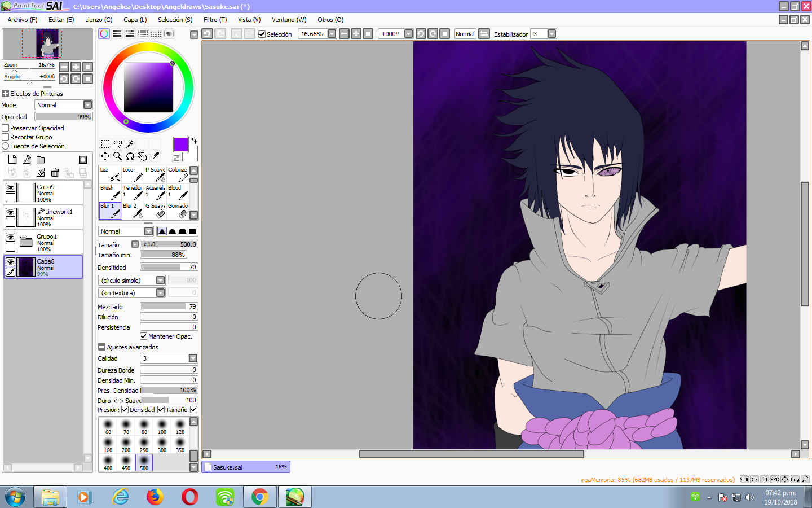Show the swatches panel
Viewport: 812px width, 508px height.
156,34
